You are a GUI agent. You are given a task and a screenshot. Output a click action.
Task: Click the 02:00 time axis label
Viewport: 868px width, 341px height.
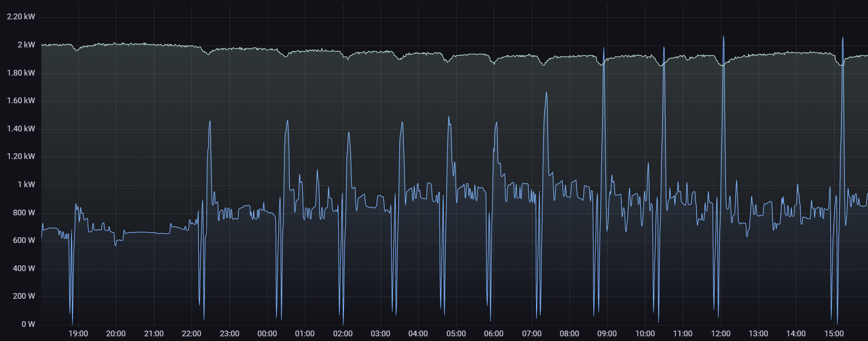coord(342,334)
